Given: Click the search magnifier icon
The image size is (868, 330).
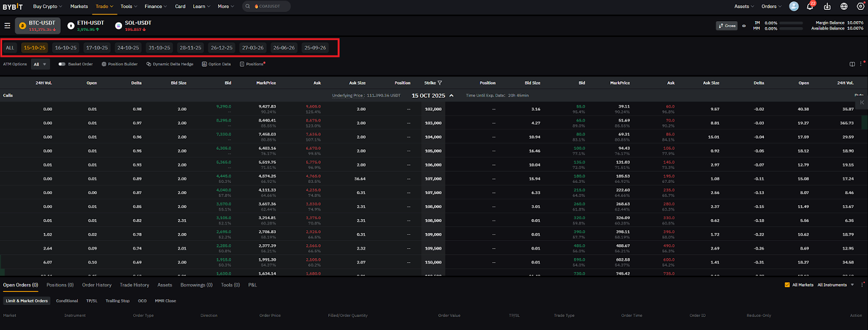Looking at the screenshot, I should click(x=248, y=7).
